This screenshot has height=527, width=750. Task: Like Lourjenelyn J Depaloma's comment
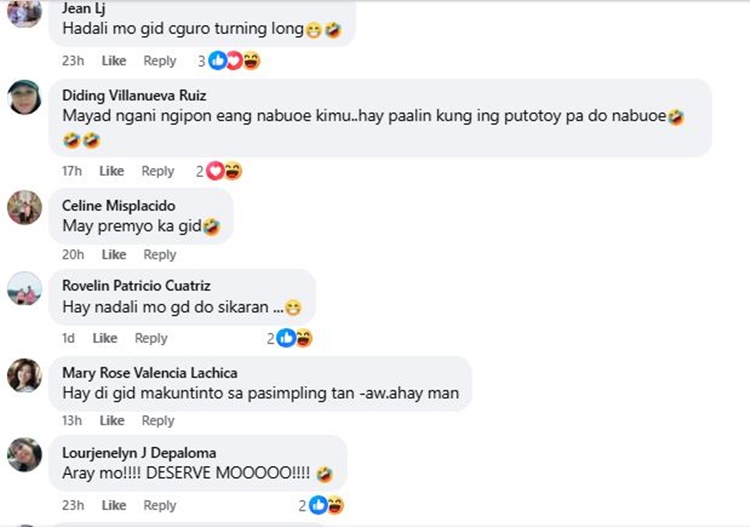[x=114, y=505]
